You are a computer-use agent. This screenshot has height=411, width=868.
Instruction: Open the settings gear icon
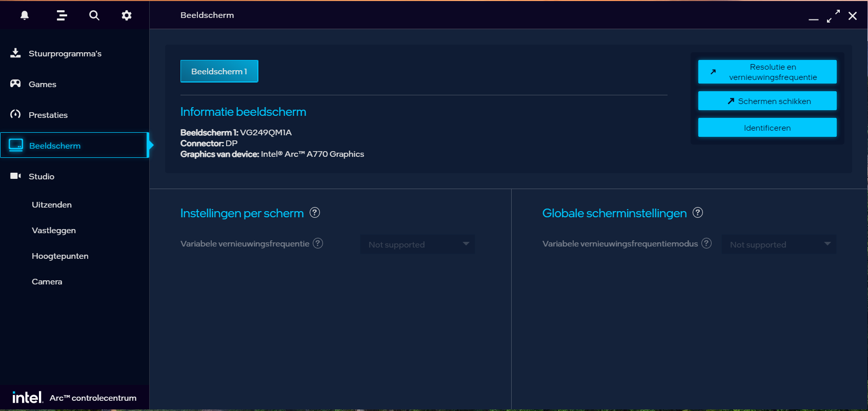pos(127,15)
